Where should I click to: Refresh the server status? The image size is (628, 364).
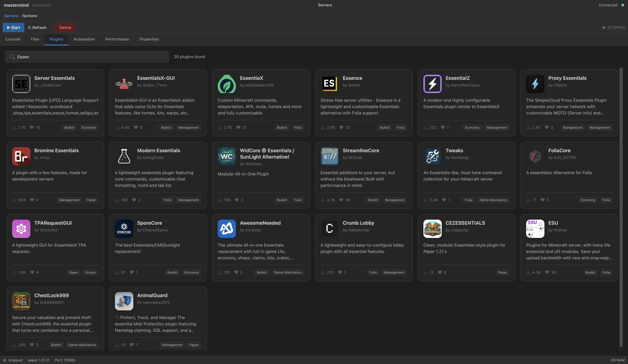point(37,27)
